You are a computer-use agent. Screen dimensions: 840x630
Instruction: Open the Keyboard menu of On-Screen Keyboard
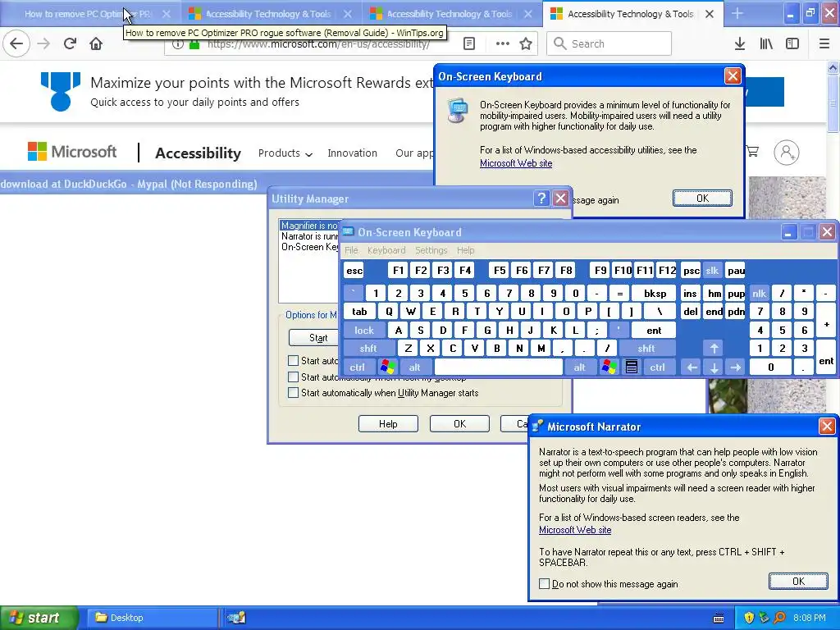386,250
